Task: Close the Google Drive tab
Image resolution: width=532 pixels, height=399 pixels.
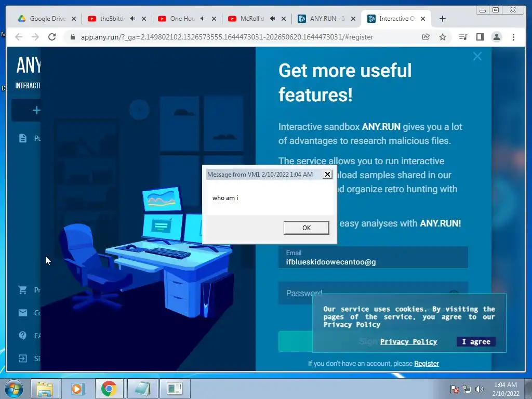Action: coord(74,19)
